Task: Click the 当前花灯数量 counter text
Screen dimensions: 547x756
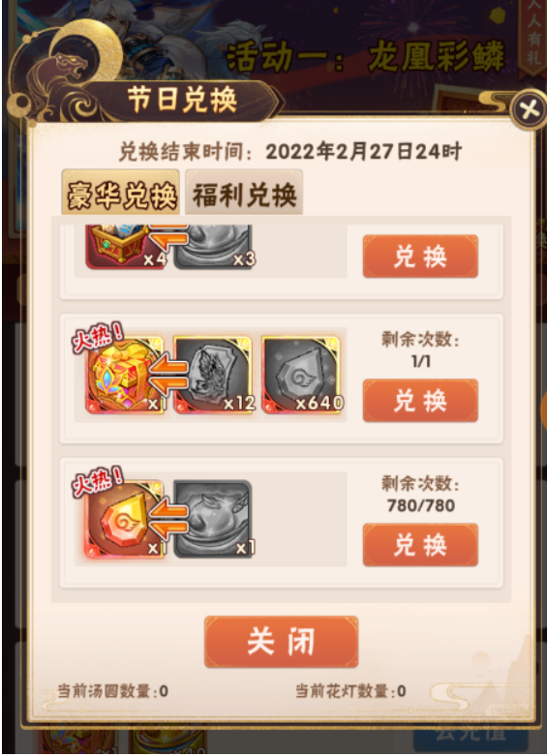Action: click(x=350, y=691)
